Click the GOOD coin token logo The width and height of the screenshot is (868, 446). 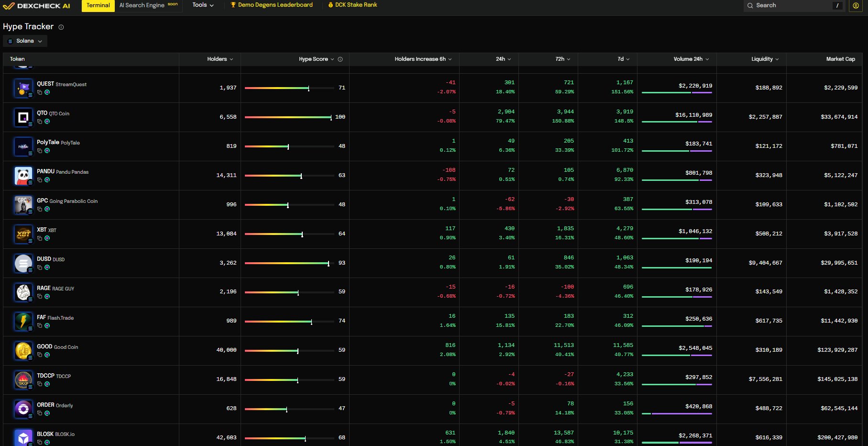point(23,351)
